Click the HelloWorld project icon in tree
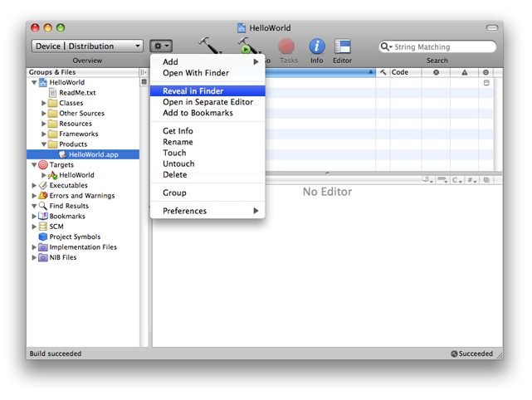532x400 pixels. (x=43, y=82)
